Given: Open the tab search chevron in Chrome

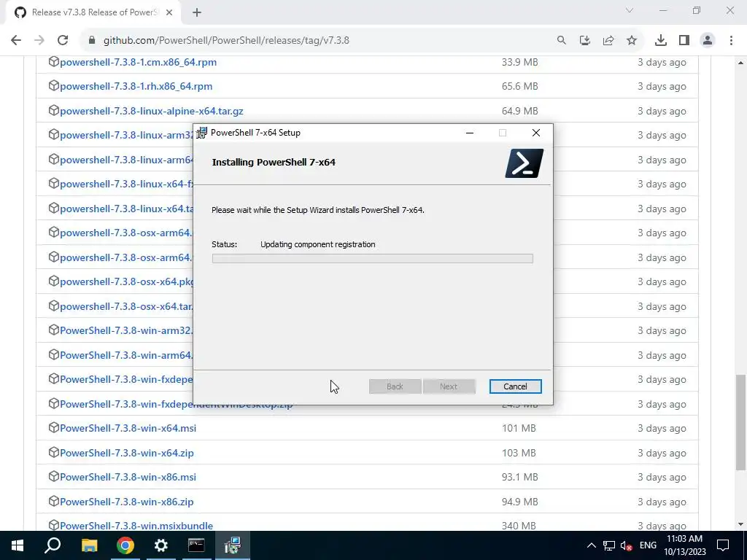Looking at the screenshot, I should click(x=630, y=10).
